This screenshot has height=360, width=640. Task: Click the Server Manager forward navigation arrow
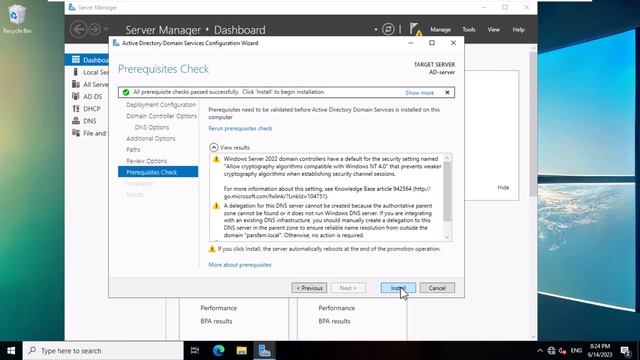95,29
